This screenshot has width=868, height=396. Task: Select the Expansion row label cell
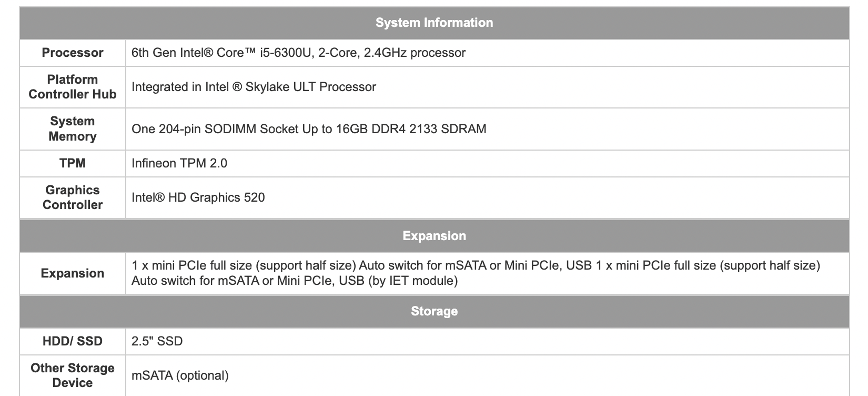73,273
